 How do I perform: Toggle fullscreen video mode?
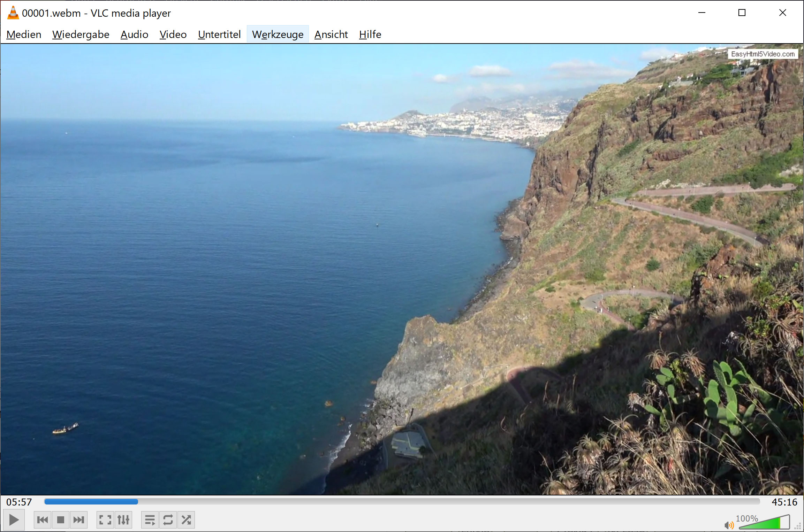[x=105, y=520]
